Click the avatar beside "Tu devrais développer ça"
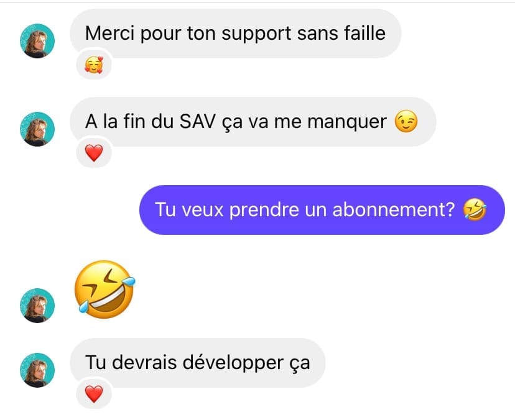 [37, 370]
